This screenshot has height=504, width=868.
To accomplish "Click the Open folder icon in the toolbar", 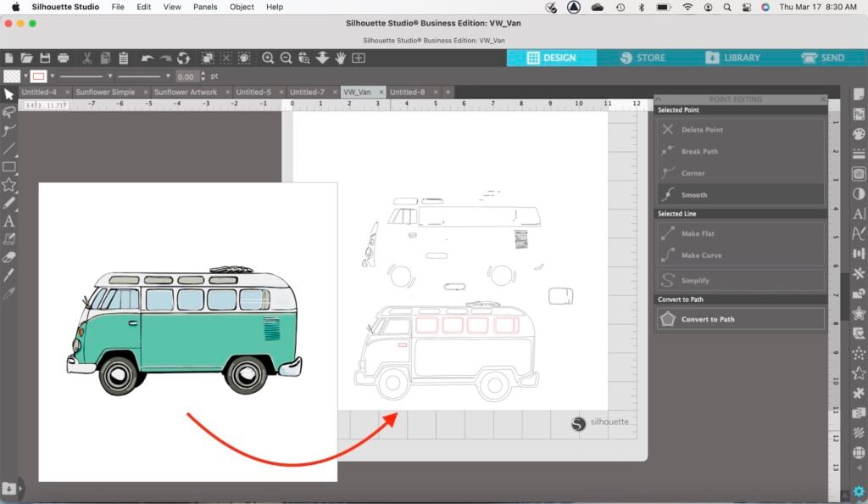I will tap(26, 58).
